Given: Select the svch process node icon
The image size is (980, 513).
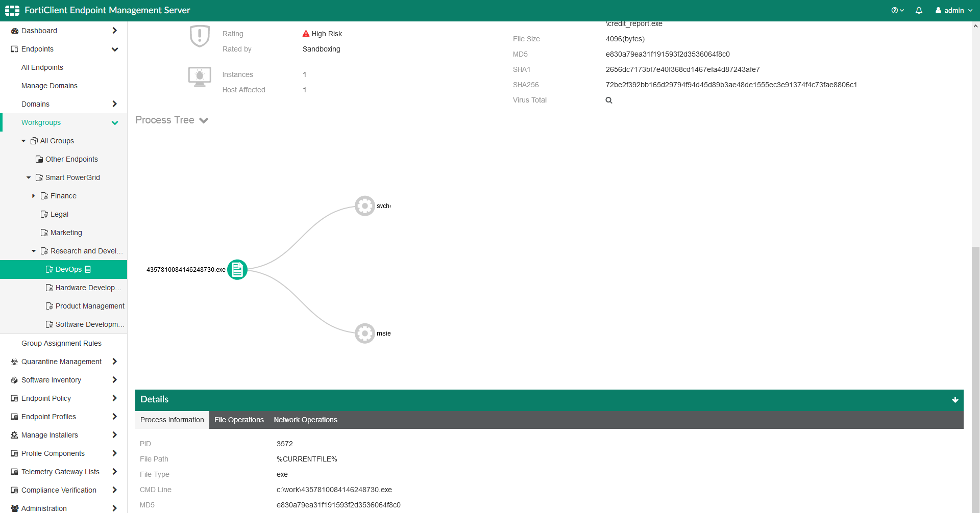Looking at the screenshot, I should click(x=365, y=206).
